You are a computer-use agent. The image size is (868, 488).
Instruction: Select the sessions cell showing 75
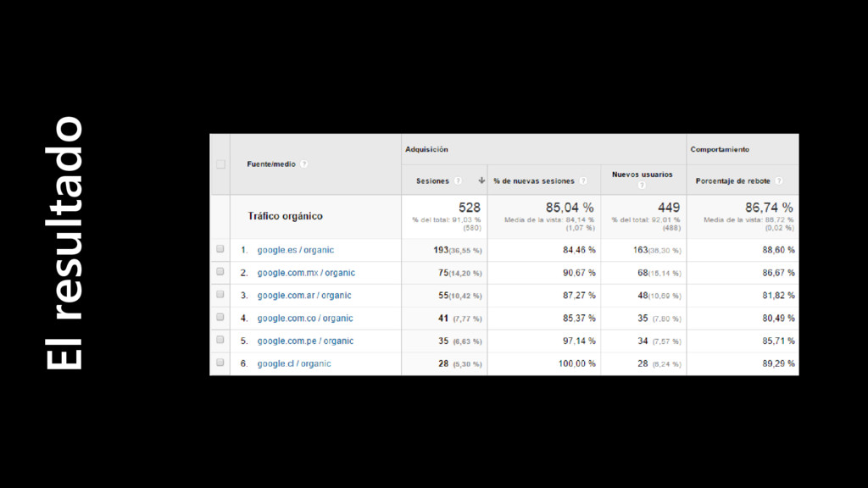pos(442,273)
